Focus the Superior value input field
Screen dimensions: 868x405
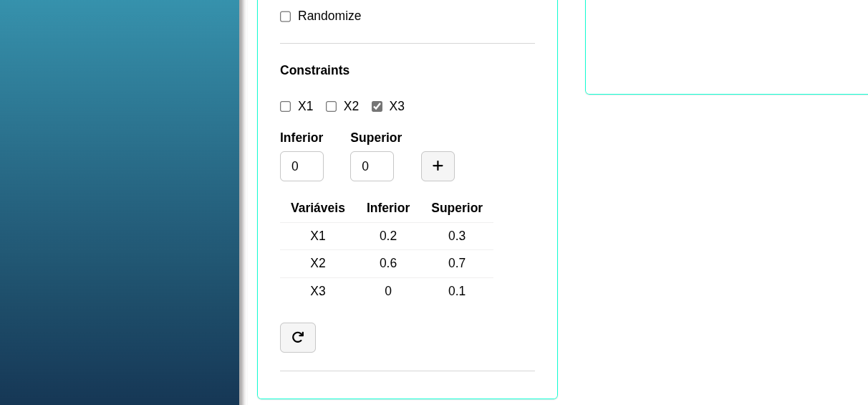372,166
